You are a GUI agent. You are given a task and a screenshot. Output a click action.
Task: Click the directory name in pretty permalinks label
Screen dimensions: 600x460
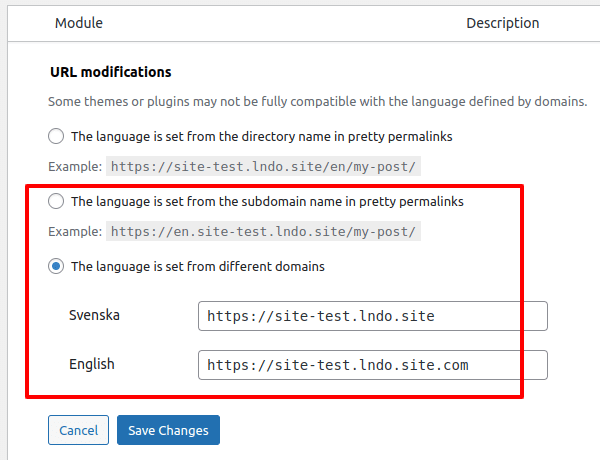tap(262, 137)
